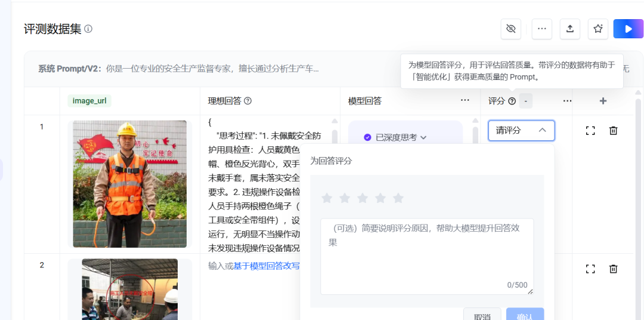Image resolution: width=644 pixels, height=320 pixels.
Task: Select the fifth rating star
Action: (398, 198)
